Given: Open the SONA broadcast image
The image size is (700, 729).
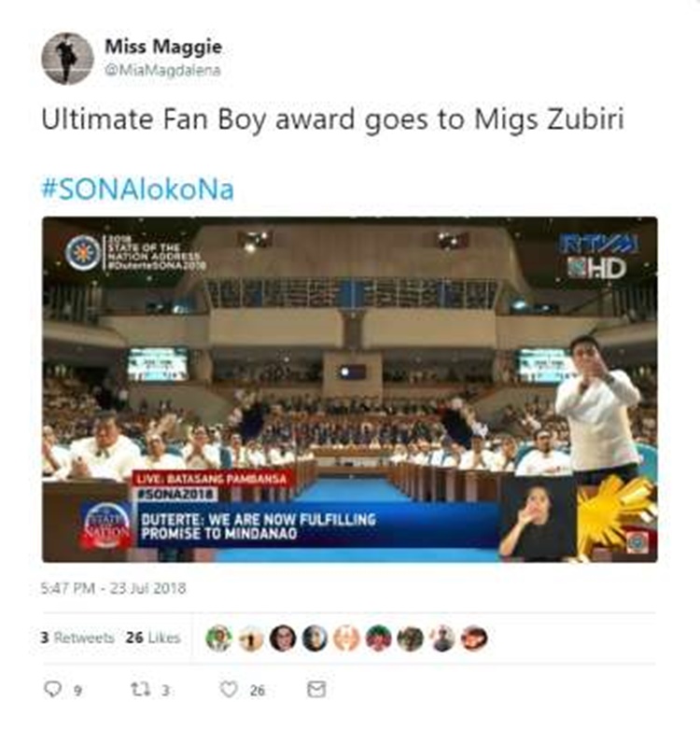Looking at the screenshot, I should (x=350, y=389).
